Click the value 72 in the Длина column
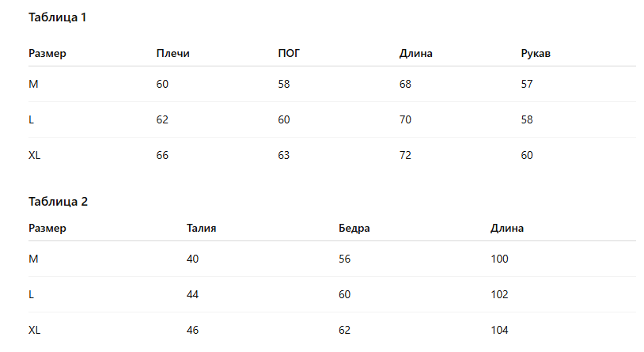The width and height of the screenshot is (644, 352). [x=406, y=156]
